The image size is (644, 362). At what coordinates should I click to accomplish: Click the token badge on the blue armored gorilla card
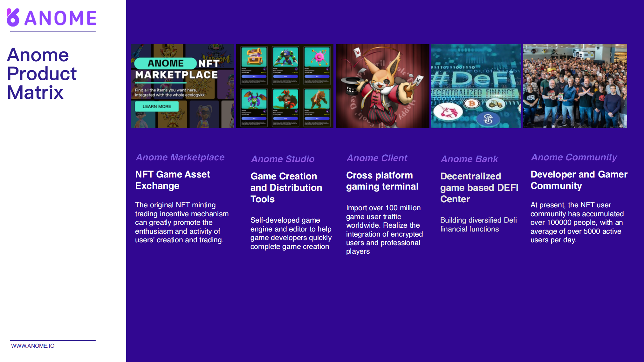(x=296, y=69)
